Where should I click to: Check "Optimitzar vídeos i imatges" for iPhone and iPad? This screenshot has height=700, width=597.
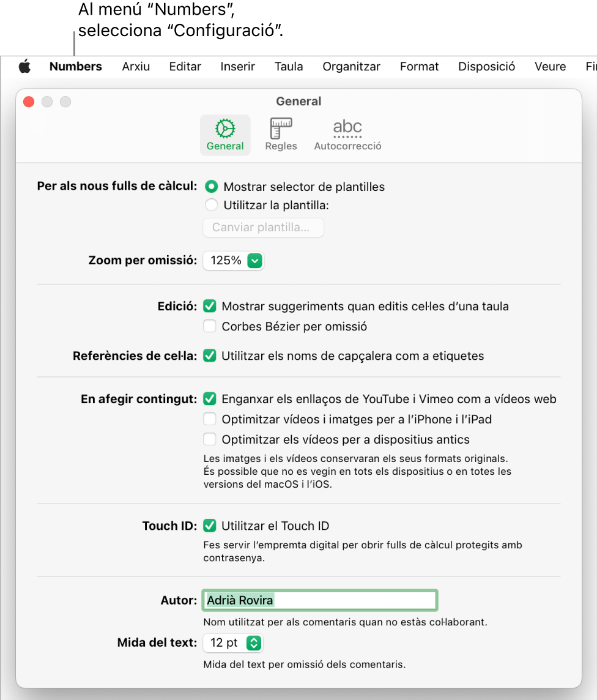click(210, 419)
